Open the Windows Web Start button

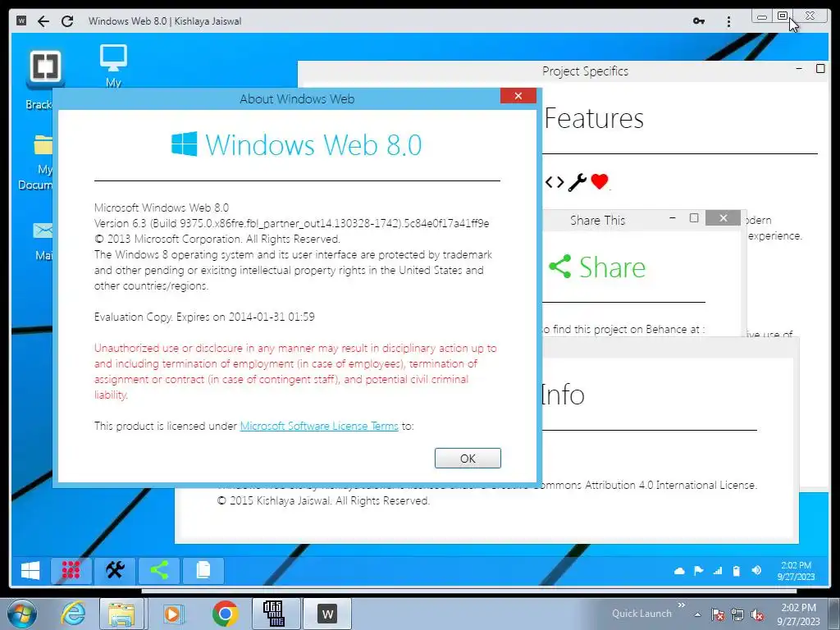click(x=30, y=571)
